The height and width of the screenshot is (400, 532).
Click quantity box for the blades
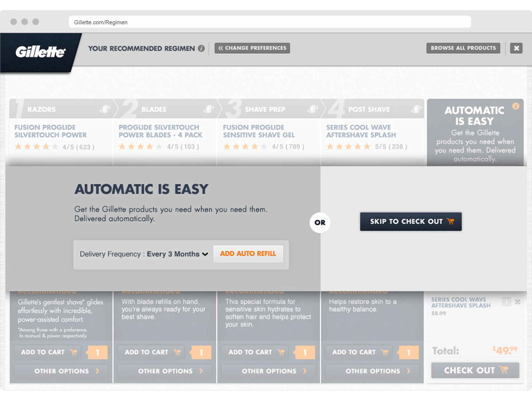click(x=201, y=352)
